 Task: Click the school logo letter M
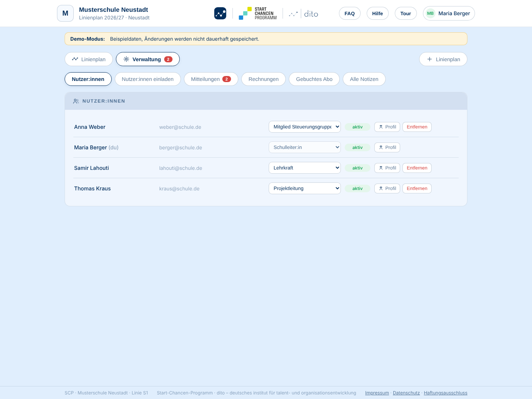click(65, 13)
